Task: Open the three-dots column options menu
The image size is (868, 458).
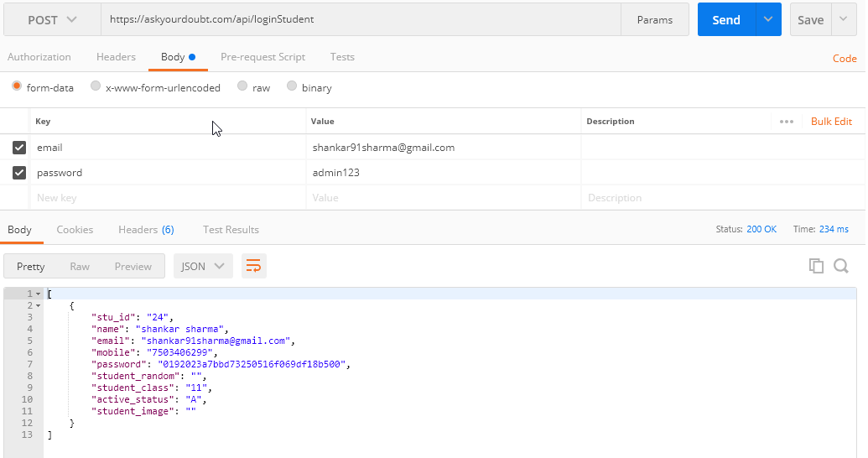Action: point(786,122)
